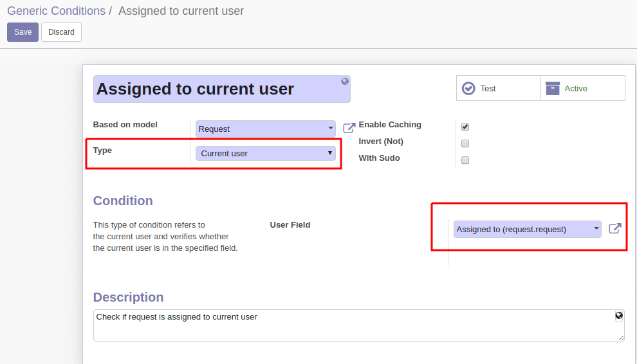637x364 pixels.
Task: Open the User Field Assigned to dropdown
Action: [x=528, y=229]
